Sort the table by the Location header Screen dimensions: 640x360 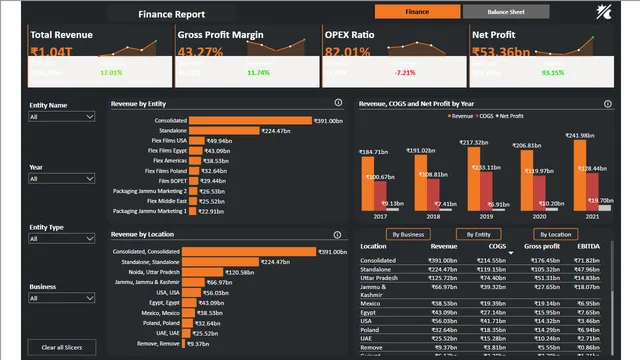click(373, 246)
